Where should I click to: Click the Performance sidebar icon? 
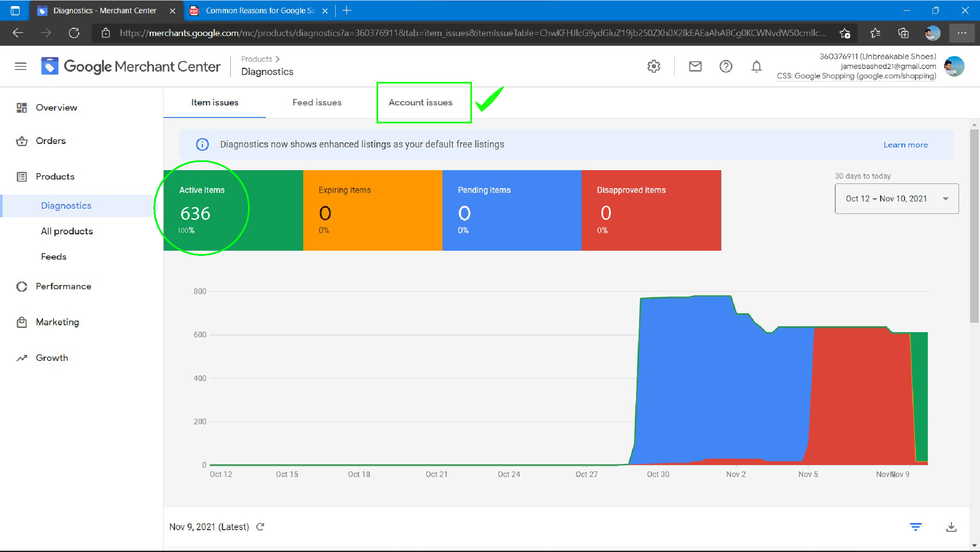[21, 286]
